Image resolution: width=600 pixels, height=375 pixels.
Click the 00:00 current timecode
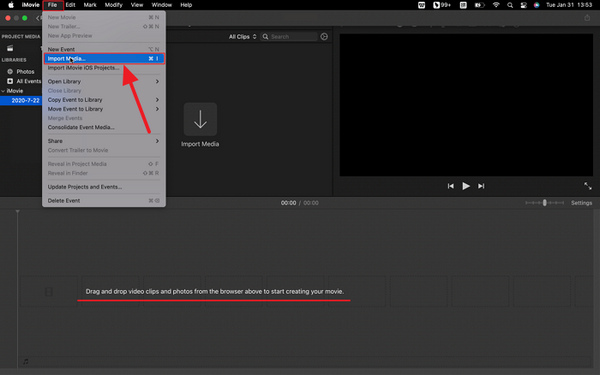pyautogui.click(x=288, y=203)
